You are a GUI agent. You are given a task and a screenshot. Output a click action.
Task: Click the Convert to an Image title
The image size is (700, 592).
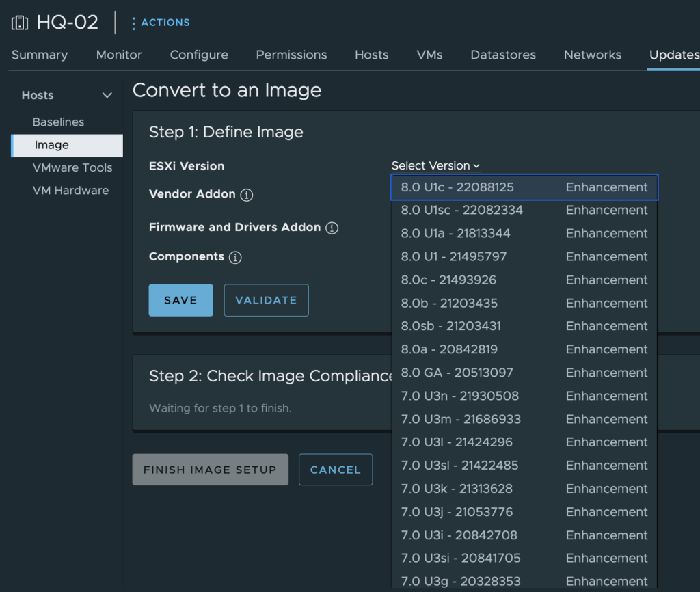(227, 91)
